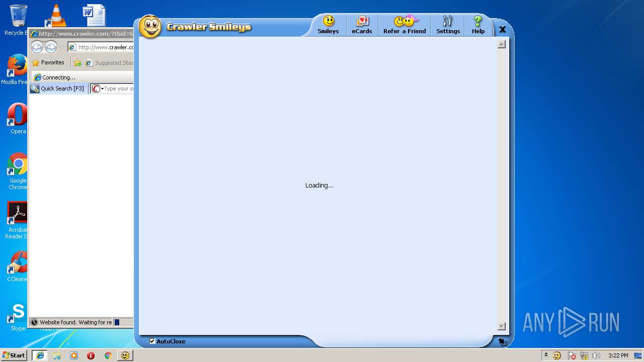Image resolution: width=644 pixels, height=362 pixels.
Task: Launch Acrobat Reader desktop shortcut
Action: [x=18, y=220]
